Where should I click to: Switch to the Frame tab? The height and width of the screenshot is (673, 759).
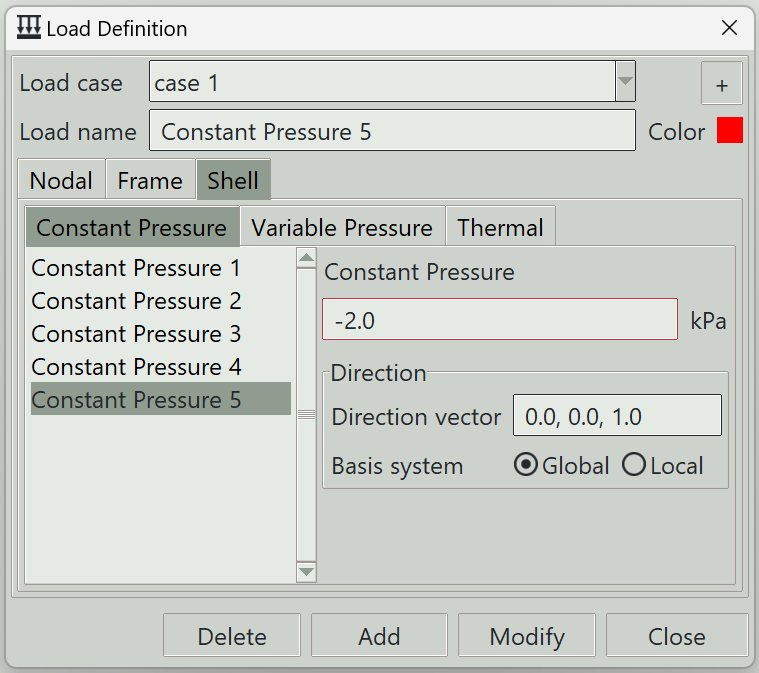[x=151, y=181]
